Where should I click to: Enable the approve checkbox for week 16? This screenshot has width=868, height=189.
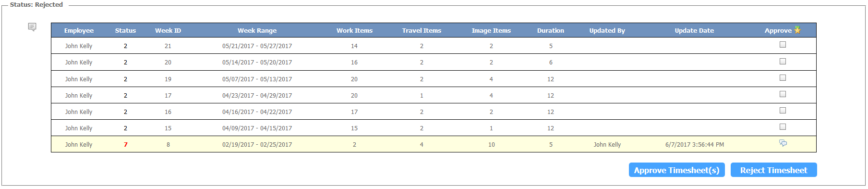(x=783, y=110)
